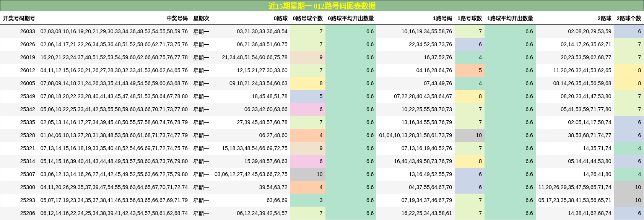Click the 0路号球个数 value 3 in row 25293
This screenshot has width=644, height=220.
point(308,200)
